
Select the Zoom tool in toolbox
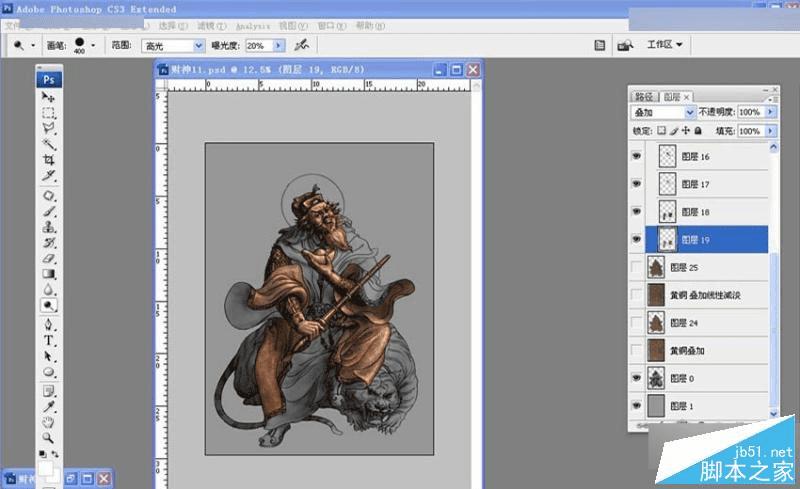pyautogui.click(x=48, y=437)
